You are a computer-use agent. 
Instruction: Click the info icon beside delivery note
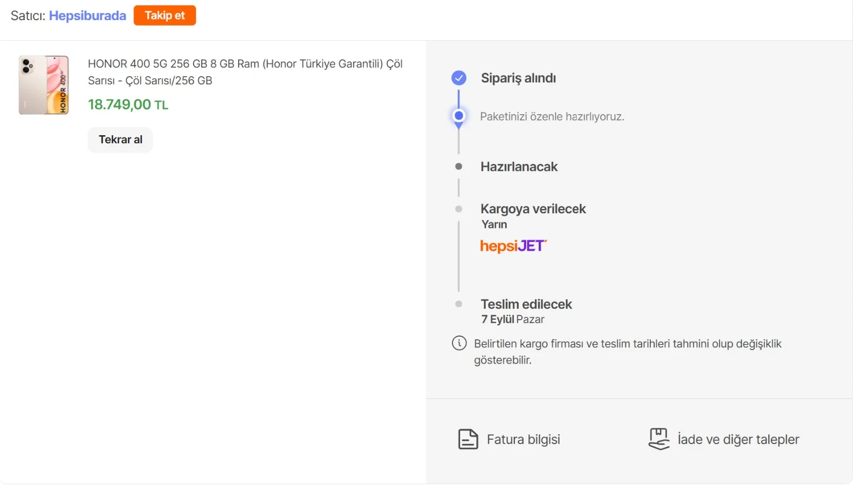click(459, 343)
